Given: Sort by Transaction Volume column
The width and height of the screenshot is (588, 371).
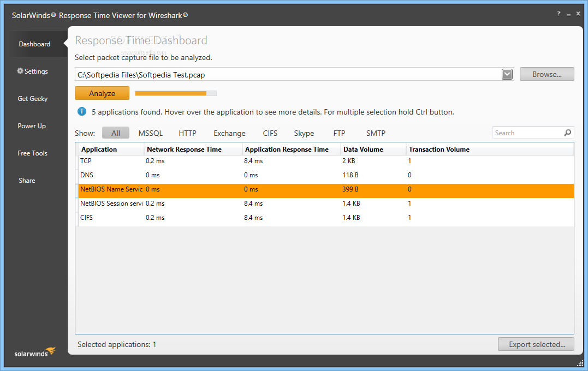Looking at the screenshot, I should (x=490, y=149).
